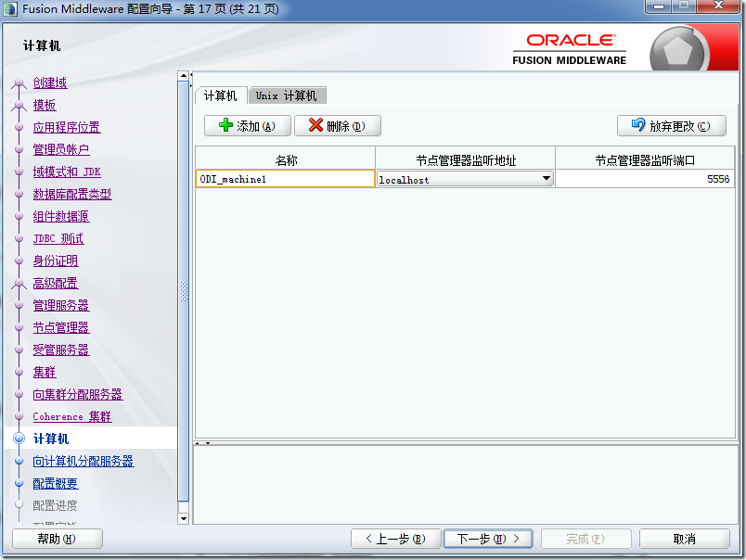This screenshot has width=746, height=560.
Task: Open the 向集群分配服务器 step link
Action: (x=78, y=395)
